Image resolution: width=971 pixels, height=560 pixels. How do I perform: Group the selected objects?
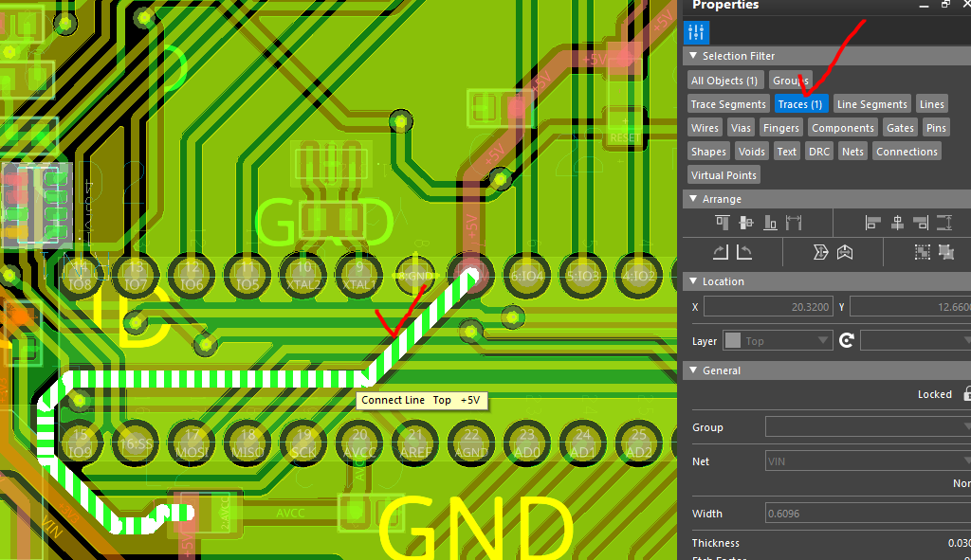pyautogui.click(x=922, y=252)
